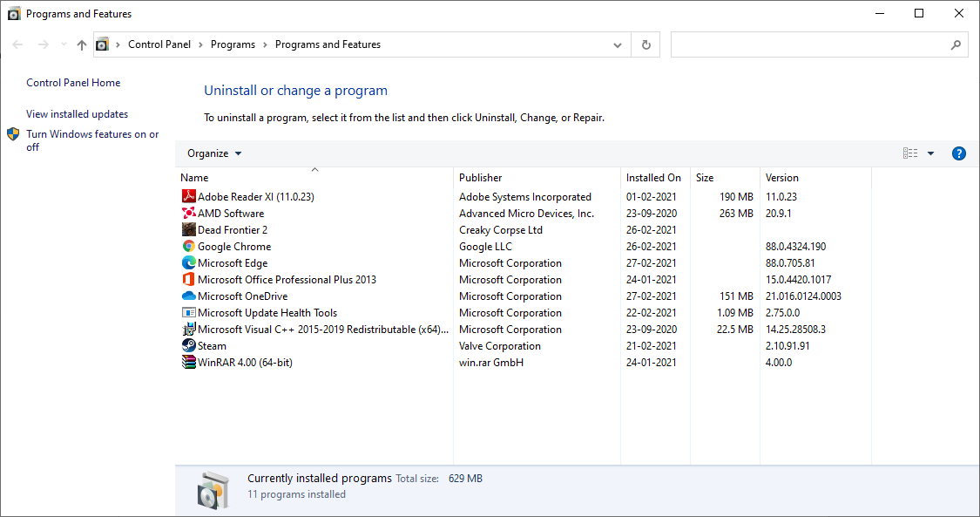Screen dimensions: 980x517
Task: Open the More options view dropdown arrow
Action: 930,153
